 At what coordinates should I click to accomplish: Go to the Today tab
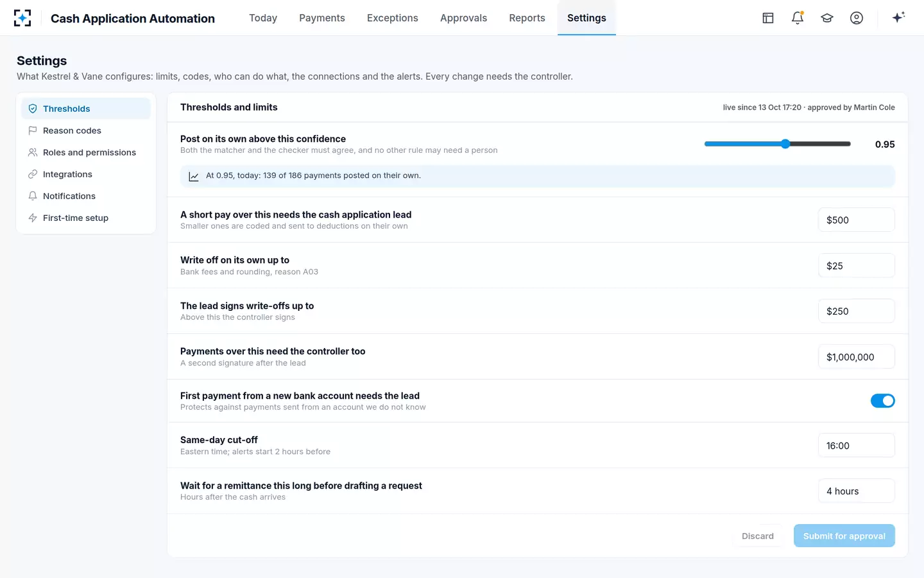point(263,18)
